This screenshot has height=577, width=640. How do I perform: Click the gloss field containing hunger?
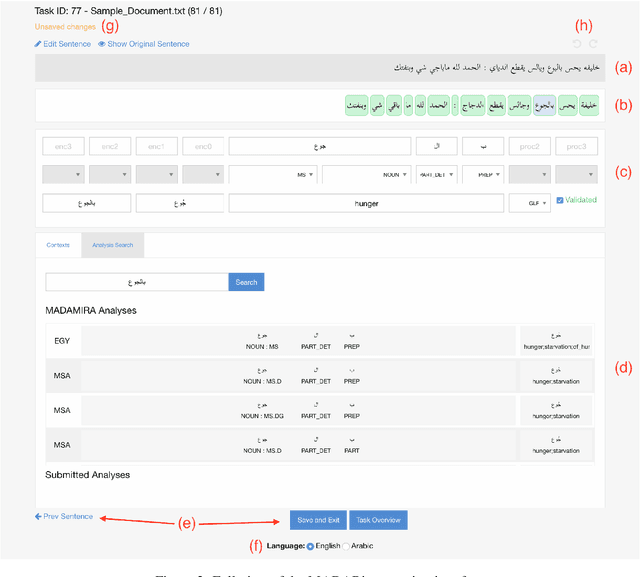click(x=366, y=203)
